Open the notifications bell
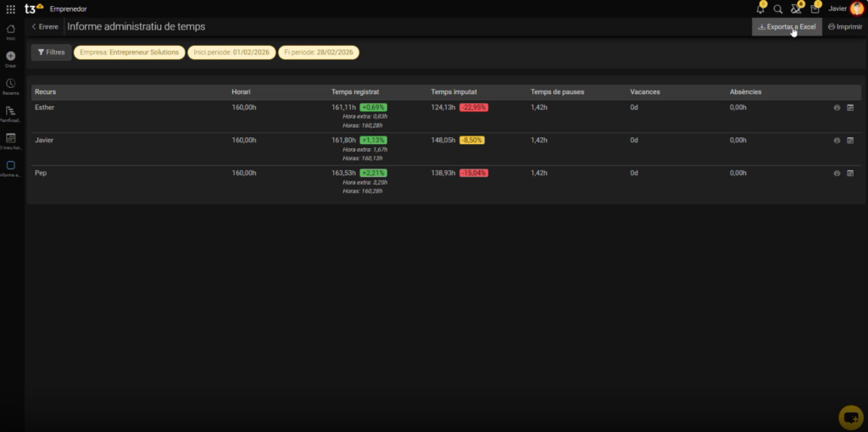This screenshot has width=868, height=432. 760,9
